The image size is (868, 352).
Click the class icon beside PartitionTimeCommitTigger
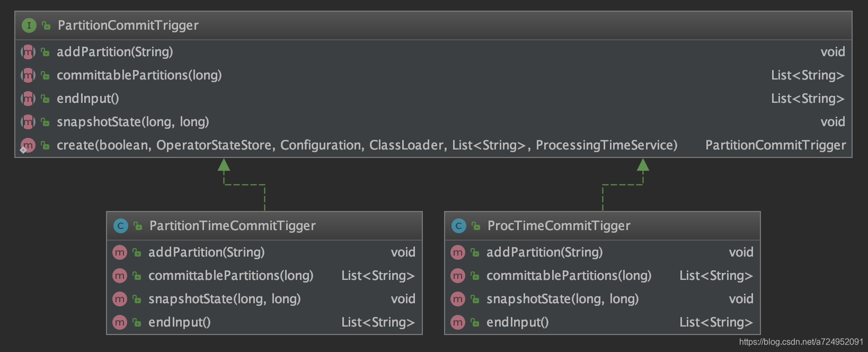(121, 226)
